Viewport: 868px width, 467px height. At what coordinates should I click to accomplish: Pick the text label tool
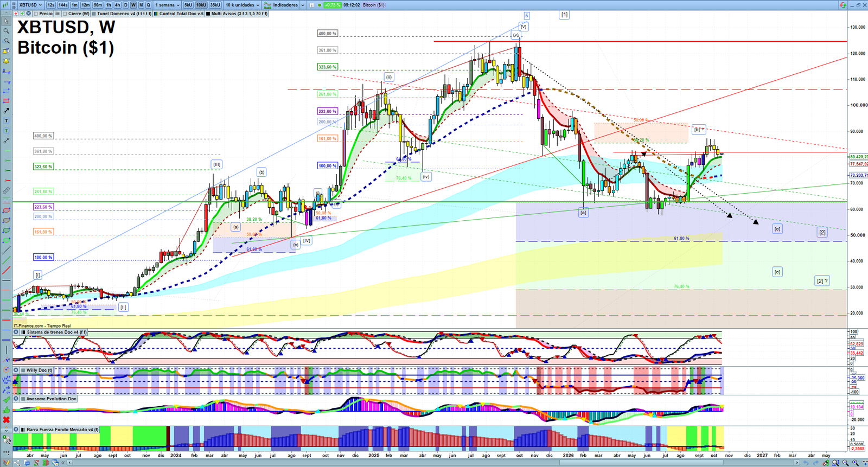[6, 120]
